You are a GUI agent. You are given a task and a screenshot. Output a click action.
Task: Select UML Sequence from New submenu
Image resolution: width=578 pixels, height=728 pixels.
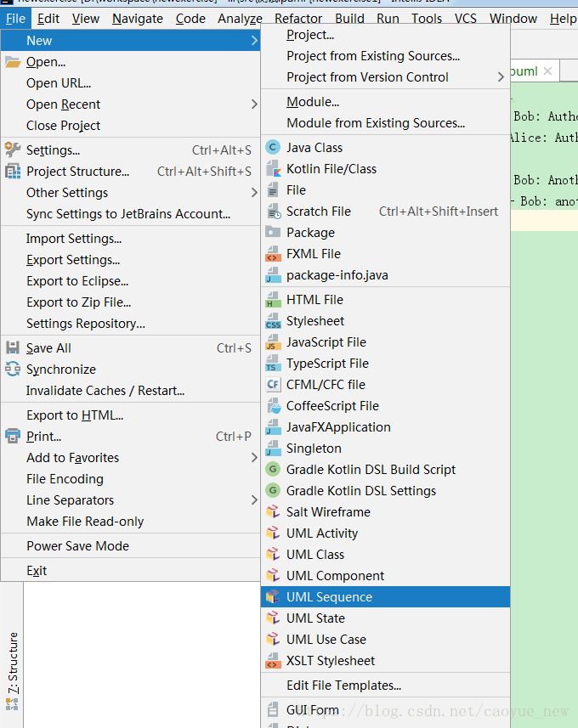385,596
